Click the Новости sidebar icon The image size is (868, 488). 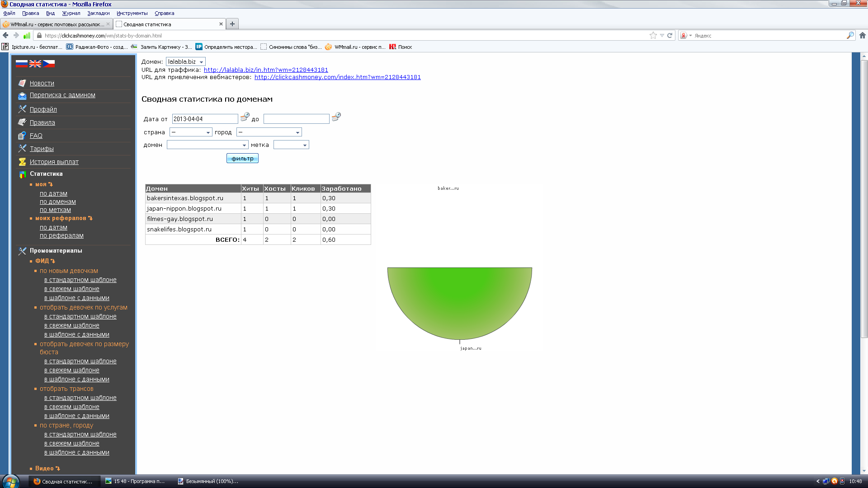22,83
